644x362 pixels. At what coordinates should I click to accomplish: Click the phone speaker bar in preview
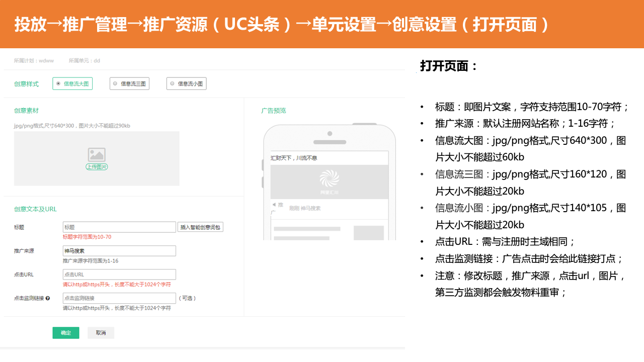click(x=330, y=142)
